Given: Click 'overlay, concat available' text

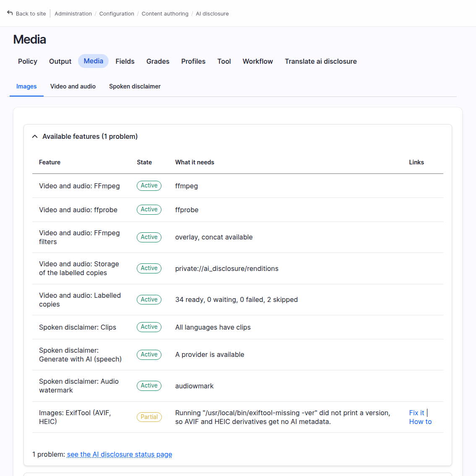Looking at the screenshot, I should (214, 237).
